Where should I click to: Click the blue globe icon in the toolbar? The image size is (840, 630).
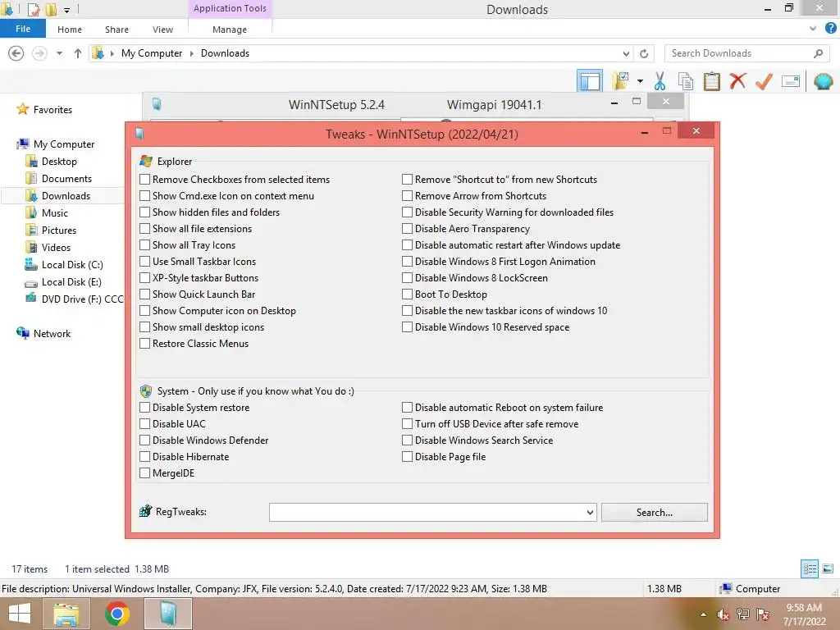pos(823,81)
